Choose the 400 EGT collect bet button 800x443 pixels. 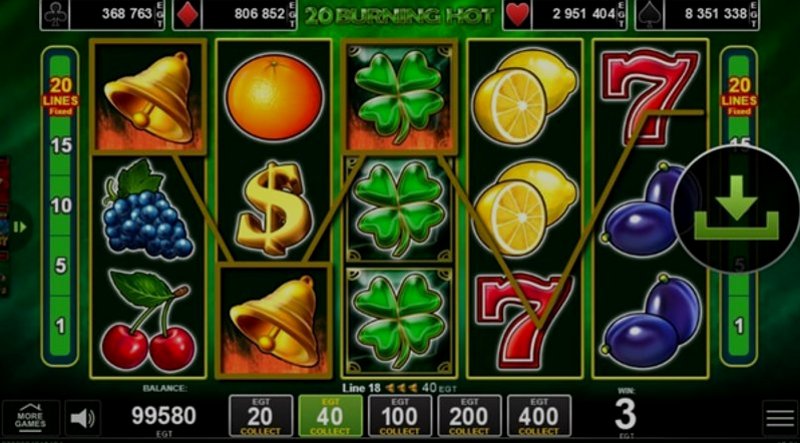[539, 416]
